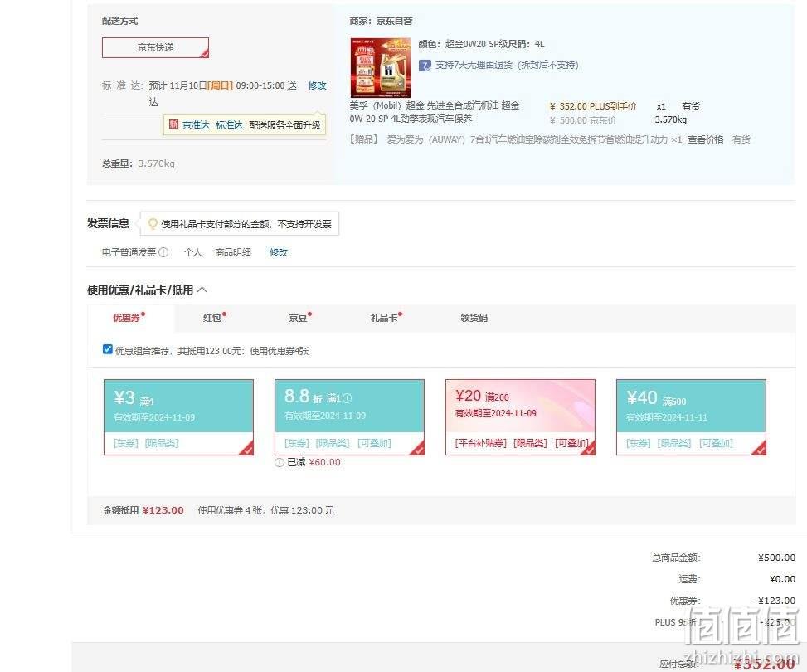The image size is (807, 672).
Task: Click the info icon on the 8.8折 coupon
Action: tap(348, 398)
